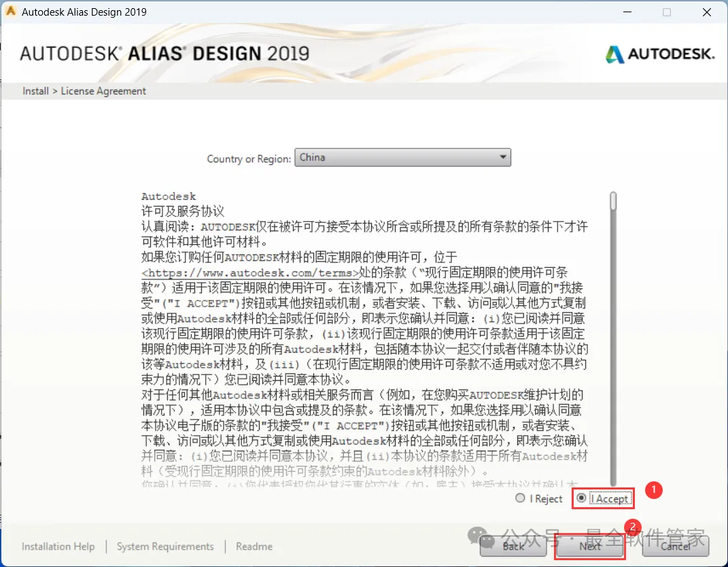Click the 许可及服务协议 line in the agreement
The width and height of the screenshot is (728, 567).
[183, 211]
